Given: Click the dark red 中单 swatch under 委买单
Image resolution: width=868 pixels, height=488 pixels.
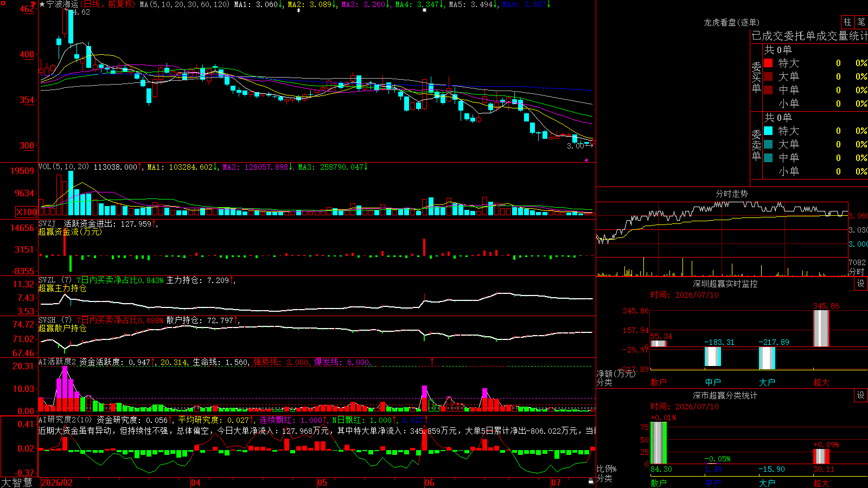Looking at the screenshot, I should point(768,90).
